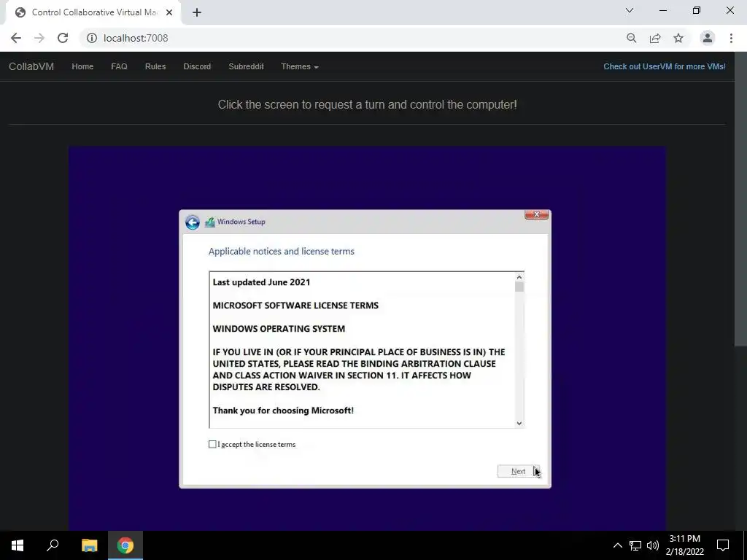View site information icon in the address bar
747x560 pixels.
point(92,38)
